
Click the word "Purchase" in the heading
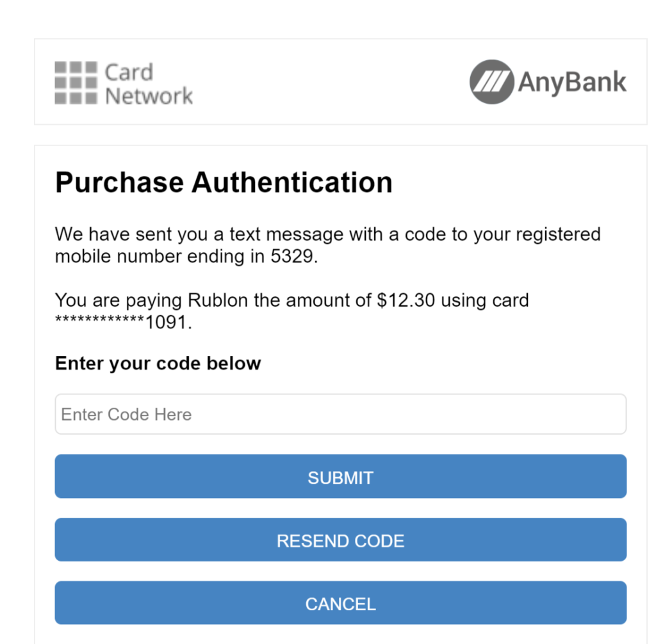point(119,183)
